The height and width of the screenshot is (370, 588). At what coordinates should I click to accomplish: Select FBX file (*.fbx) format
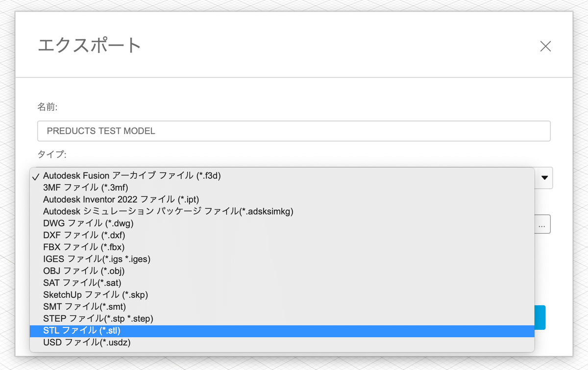[282, 247]
